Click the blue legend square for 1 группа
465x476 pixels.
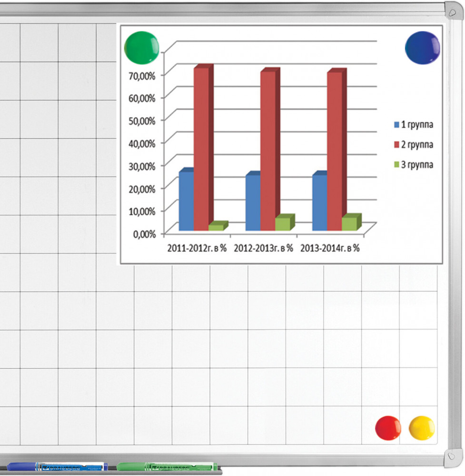pos(396,125)
